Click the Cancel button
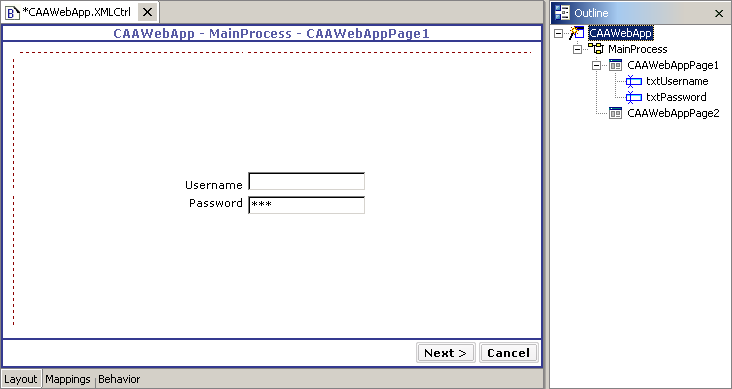The image size is (732, 389). 509,353
